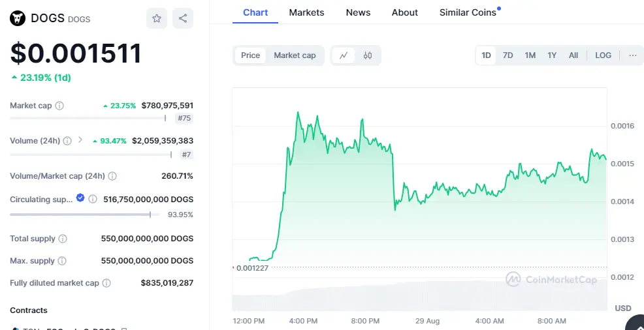Open Max. supply info icon

[62, 261]
